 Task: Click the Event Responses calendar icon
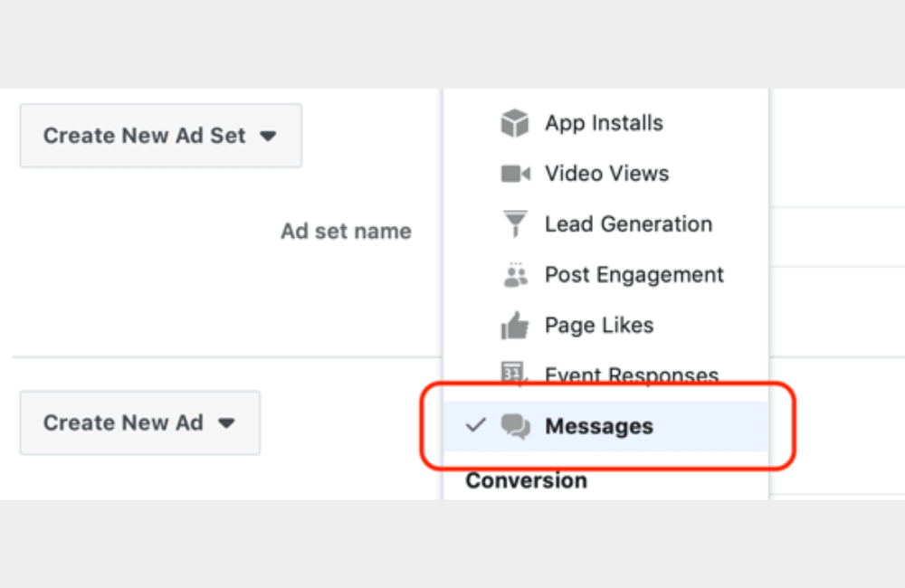point(512,373)
